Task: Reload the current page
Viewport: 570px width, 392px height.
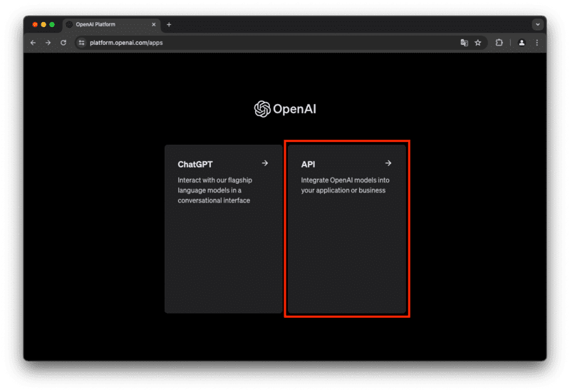Action: (63, 43)
